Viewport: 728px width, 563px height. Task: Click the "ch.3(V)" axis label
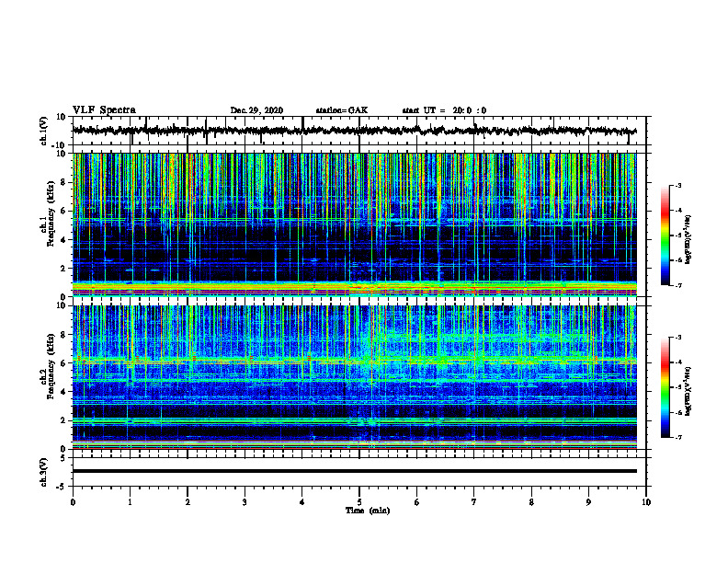coord(44,472)
